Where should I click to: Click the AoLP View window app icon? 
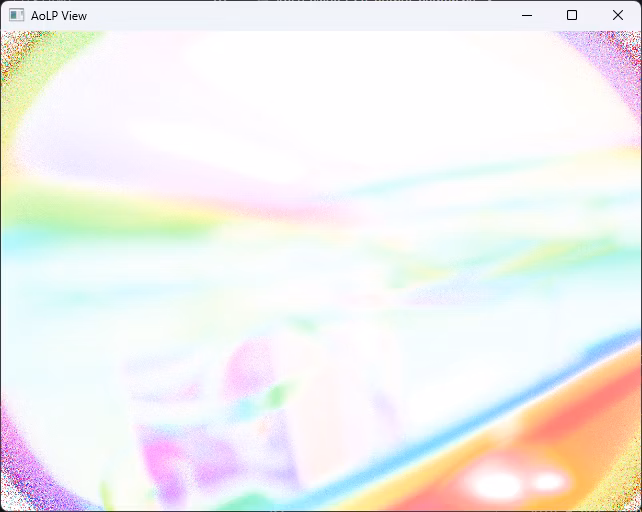coord(16,16)
